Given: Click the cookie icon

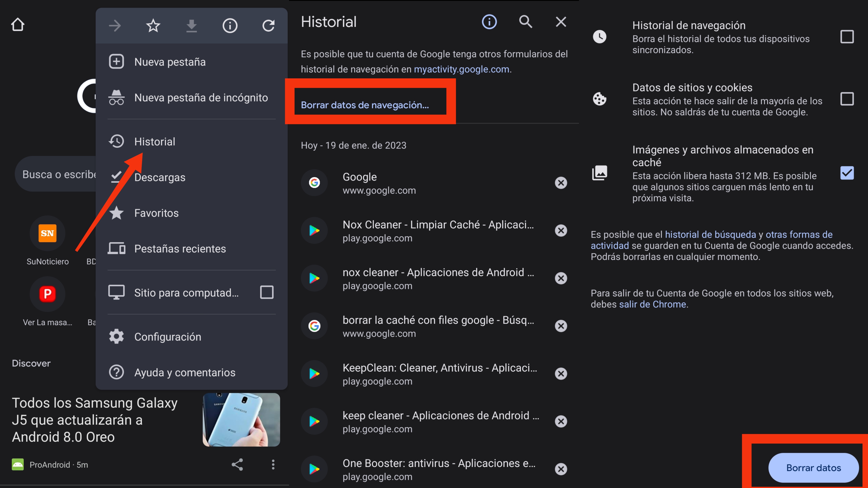Looking at the screenshot, I should [600, 99].
